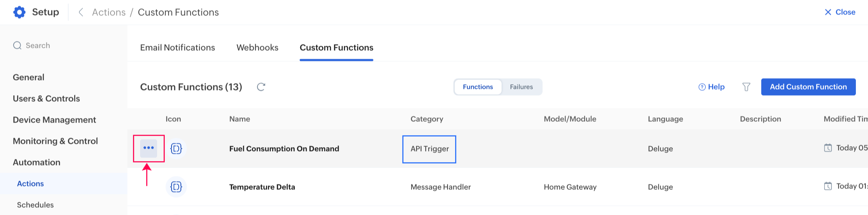
Task: Click the Temperature Delta function icon
Action: point(176,187)
